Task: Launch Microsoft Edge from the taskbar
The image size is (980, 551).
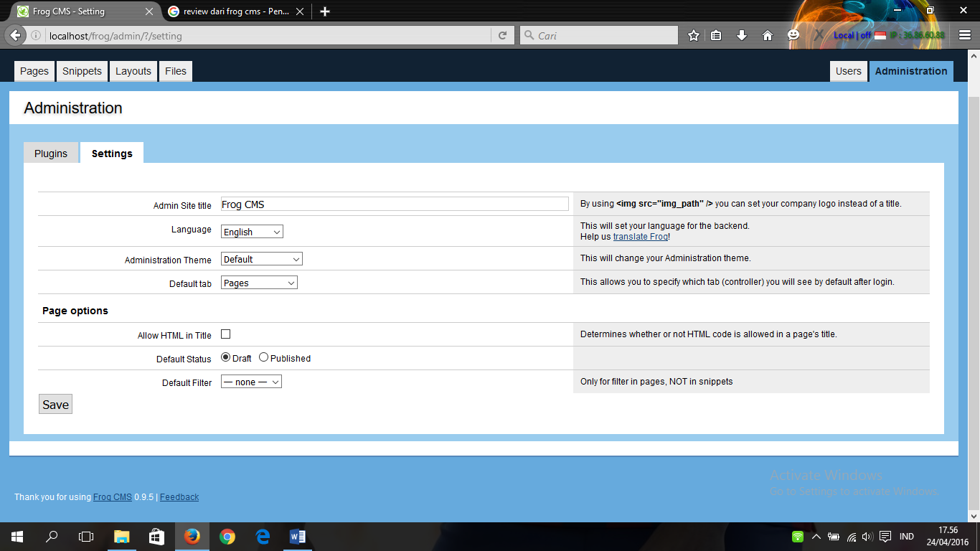Action: (262, 537)
